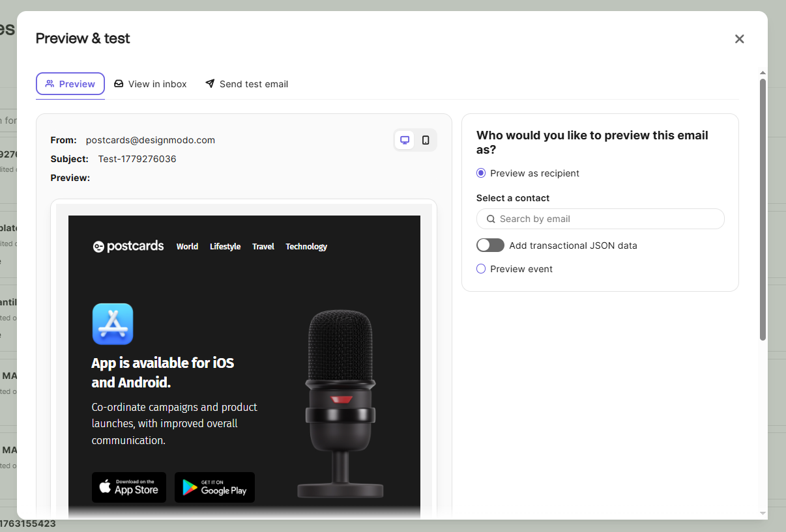Image resolution: width=786 pixels, height=532 pixels.
Task: Open the Lifestyle link in email header
Action: click(x=225, y=247)
